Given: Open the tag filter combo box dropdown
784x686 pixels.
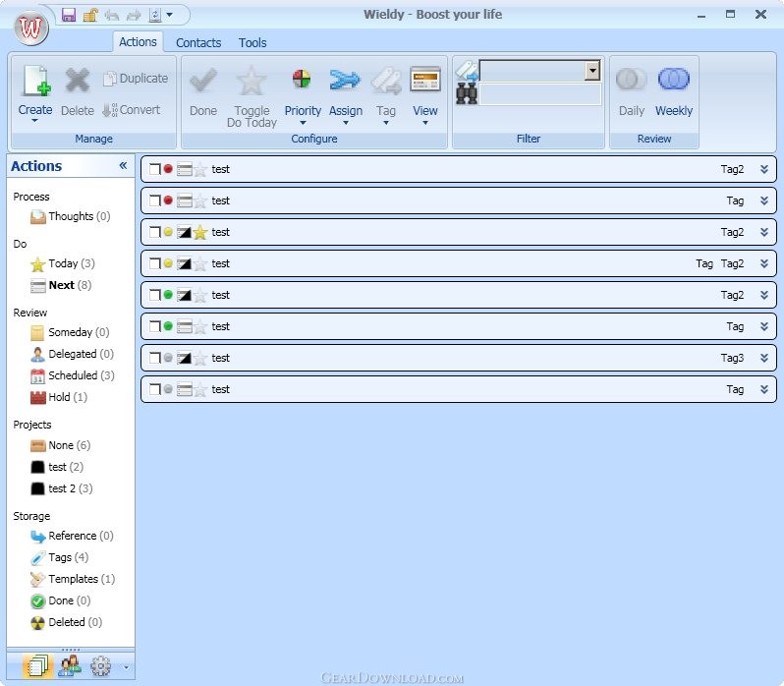Looking at the screenshot, I should tap(592, 71).
